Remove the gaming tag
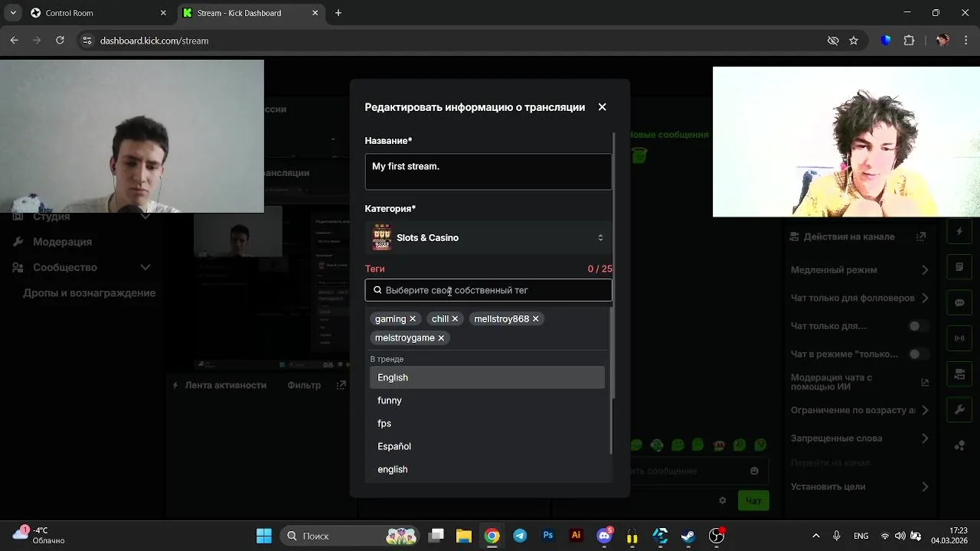This screenshot has width=980, height=551. 413,319
